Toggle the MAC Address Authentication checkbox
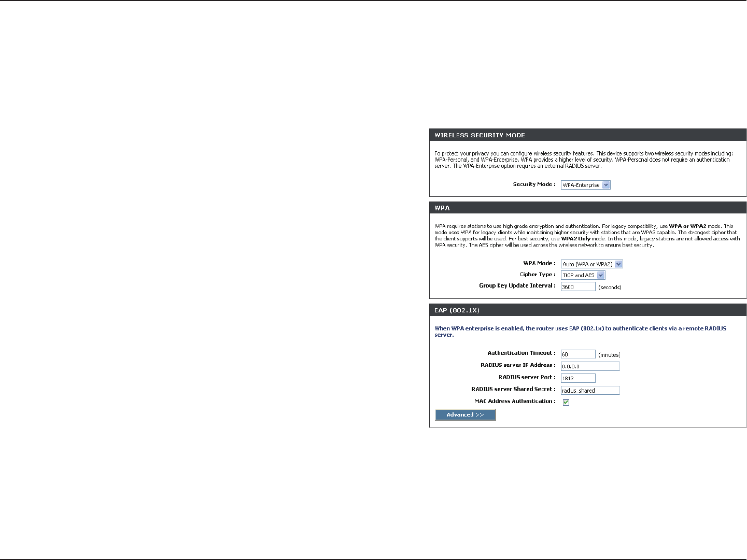Image resolution: width=747 pixels, height=560 pixels. (566, 402)
